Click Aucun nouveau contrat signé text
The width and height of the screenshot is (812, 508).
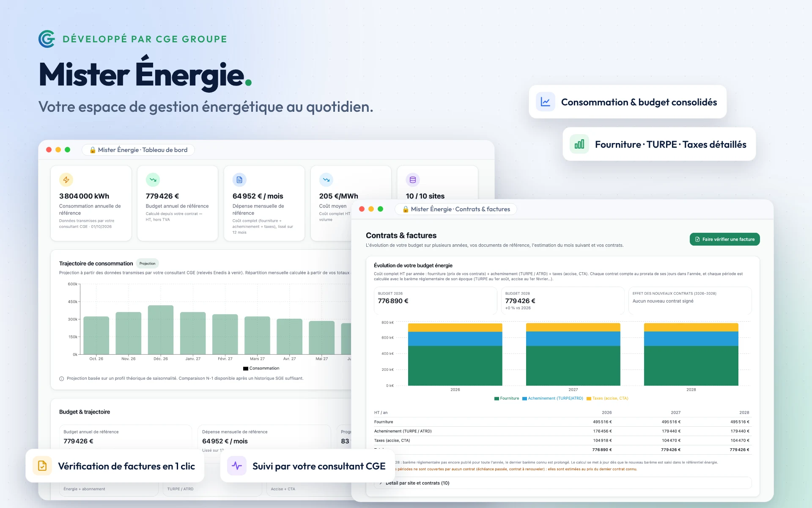(x=663, y=301)
